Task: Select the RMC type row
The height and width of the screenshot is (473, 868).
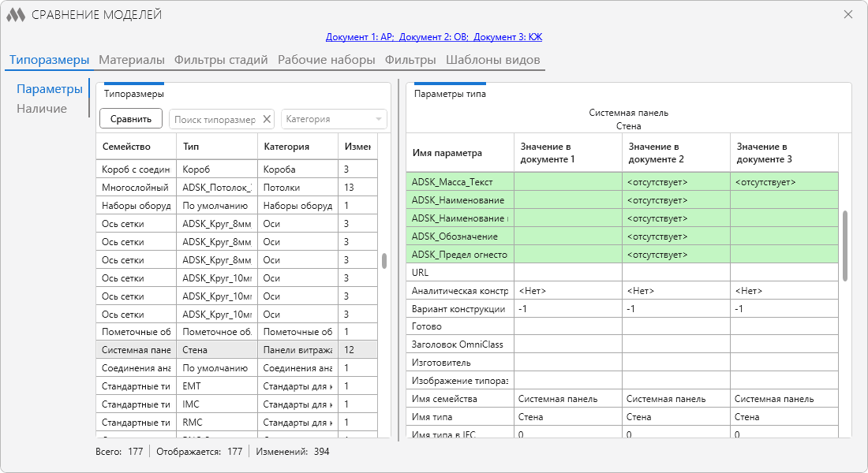Action: click(x=237, y=423)
